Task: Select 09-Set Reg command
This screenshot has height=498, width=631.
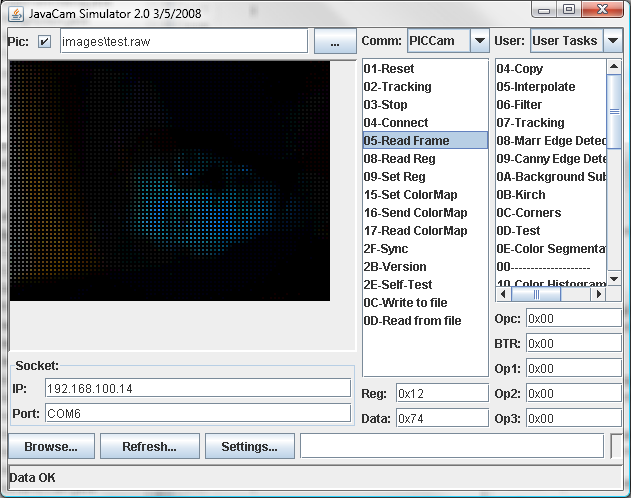Action: click(x=425, y=177)
